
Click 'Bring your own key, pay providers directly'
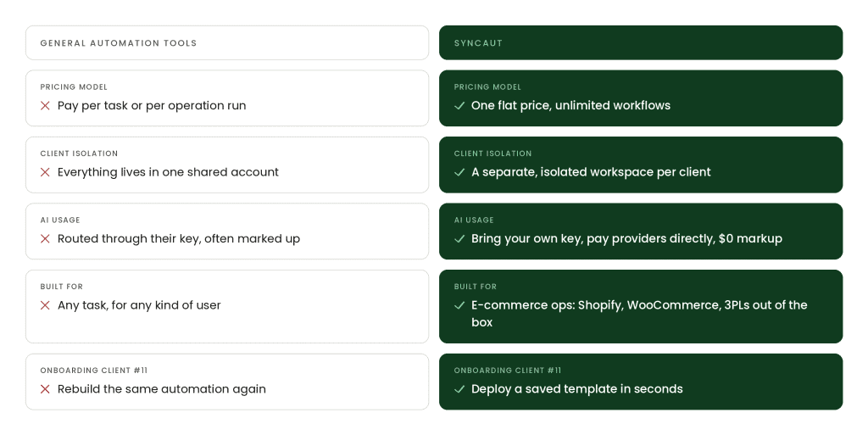point(593,238)
